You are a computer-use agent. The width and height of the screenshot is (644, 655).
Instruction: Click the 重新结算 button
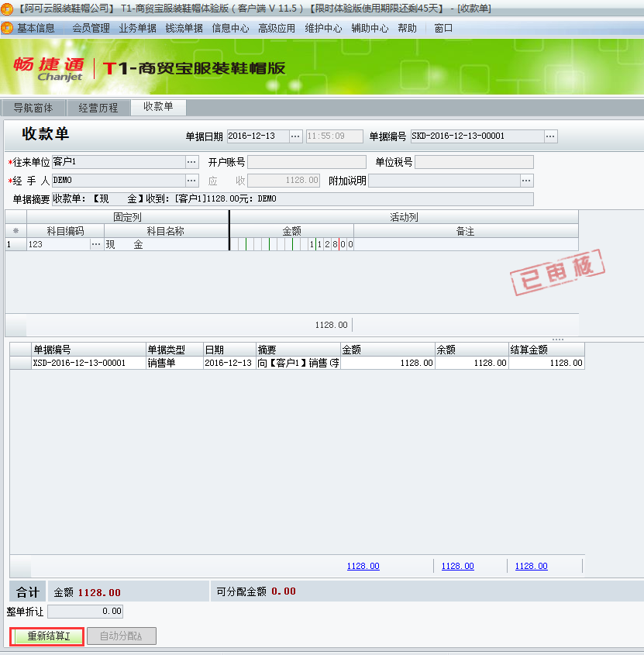click(45, 635)
